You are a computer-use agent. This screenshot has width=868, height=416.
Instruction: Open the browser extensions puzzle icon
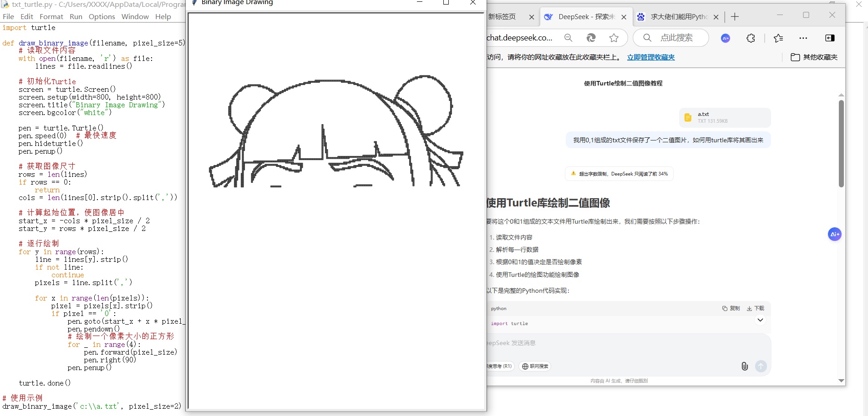point(751,38)
